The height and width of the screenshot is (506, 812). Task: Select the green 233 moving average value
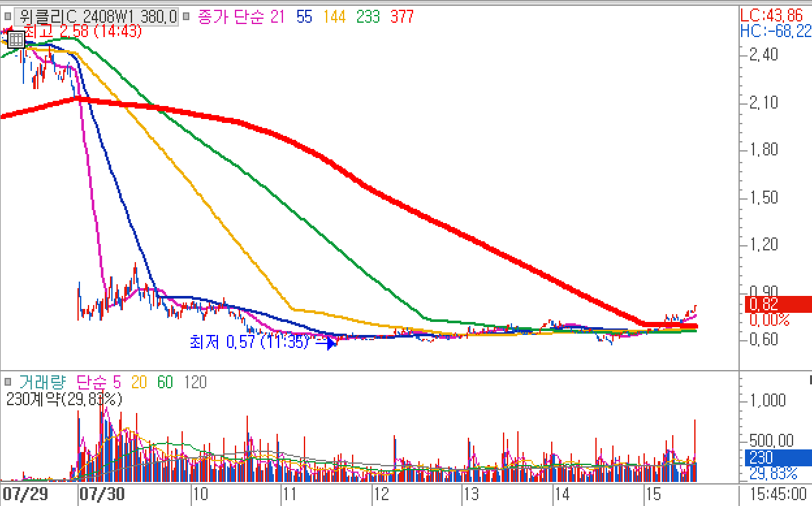click(x=368, y=17)
